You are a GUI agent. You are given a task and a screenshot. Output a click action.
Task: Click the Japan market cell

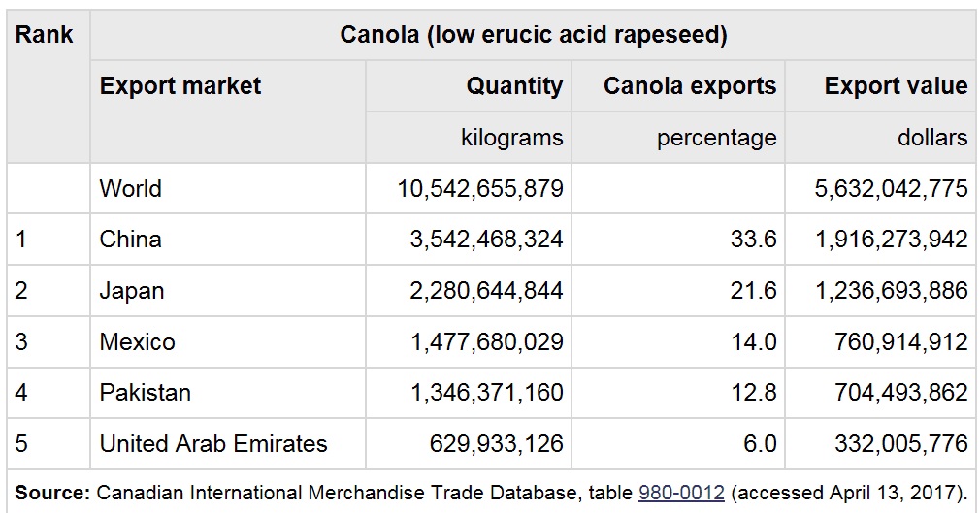[132, 290]
